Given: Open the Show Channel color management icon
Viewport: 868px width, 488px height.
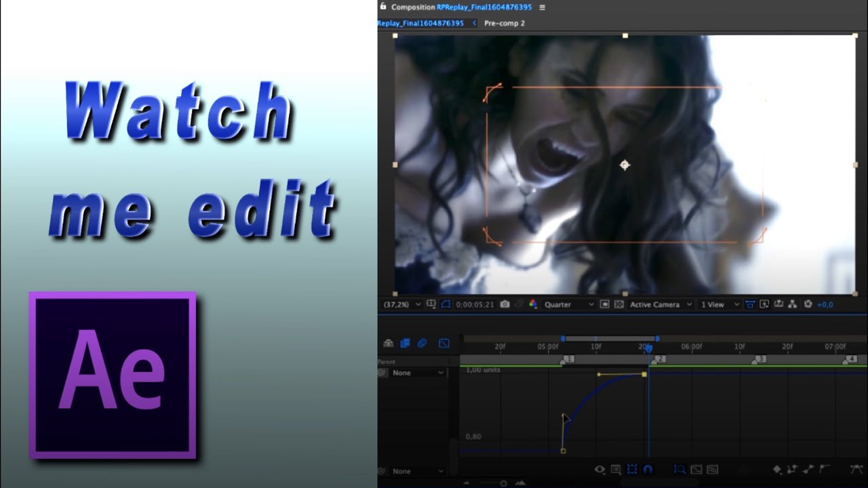Looking at the screenshot, I should [x=533, y=304].
